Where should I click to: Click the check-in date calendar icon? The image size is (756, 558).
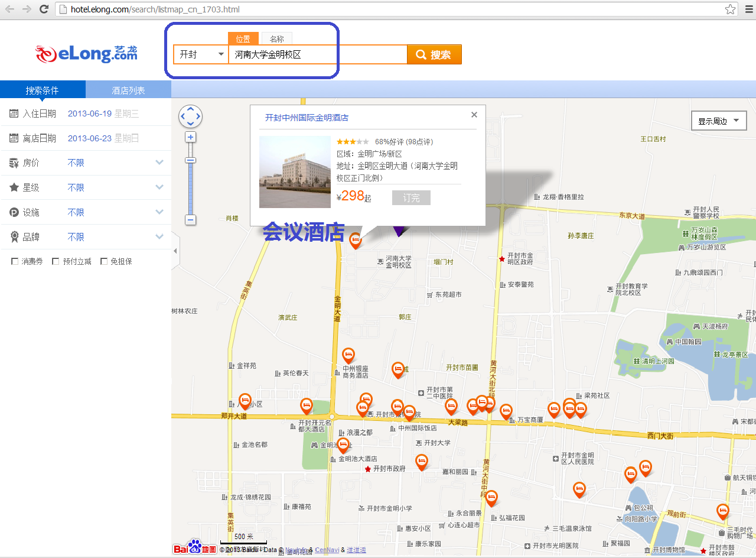click(x=14, y=113)
